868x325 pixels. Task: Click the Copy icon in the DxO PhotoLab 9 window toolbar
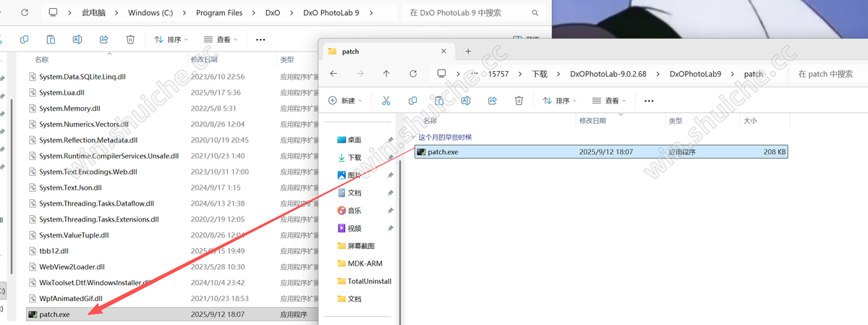pyautogui.click(x=24, y=40)
